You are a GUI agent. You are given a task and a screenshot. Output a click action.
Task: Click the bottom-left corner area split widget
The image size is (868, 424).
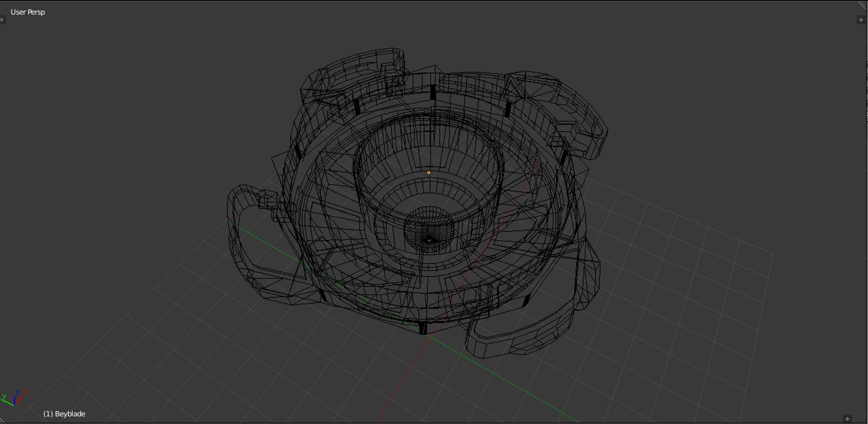pyautogui.click(x=2, y=420)
